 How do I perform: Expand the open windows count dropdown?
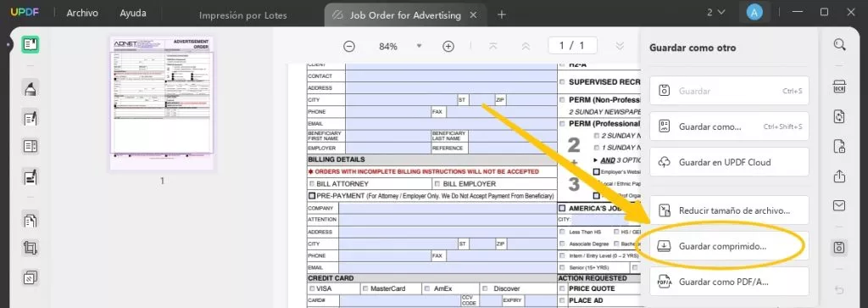point(715,12)
